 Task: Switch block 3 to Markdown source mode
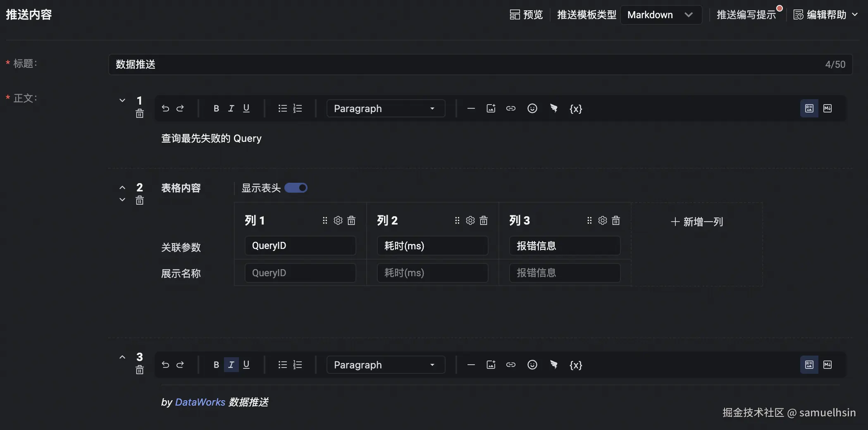tap(827, 365)
